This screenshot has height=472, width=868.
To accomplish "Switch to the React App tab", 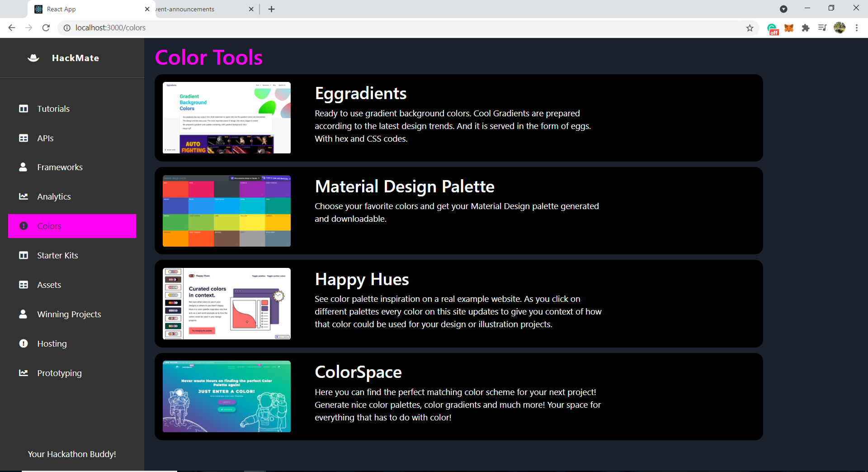I will coord(90,9).
